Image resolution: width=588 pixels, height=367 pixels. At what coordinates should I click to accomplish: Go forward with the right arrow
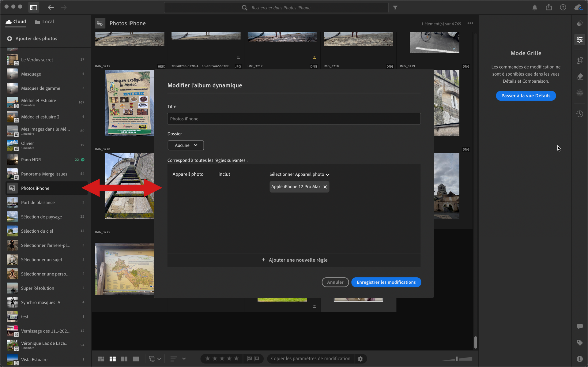pyautogui.click(x=63, y=7)
